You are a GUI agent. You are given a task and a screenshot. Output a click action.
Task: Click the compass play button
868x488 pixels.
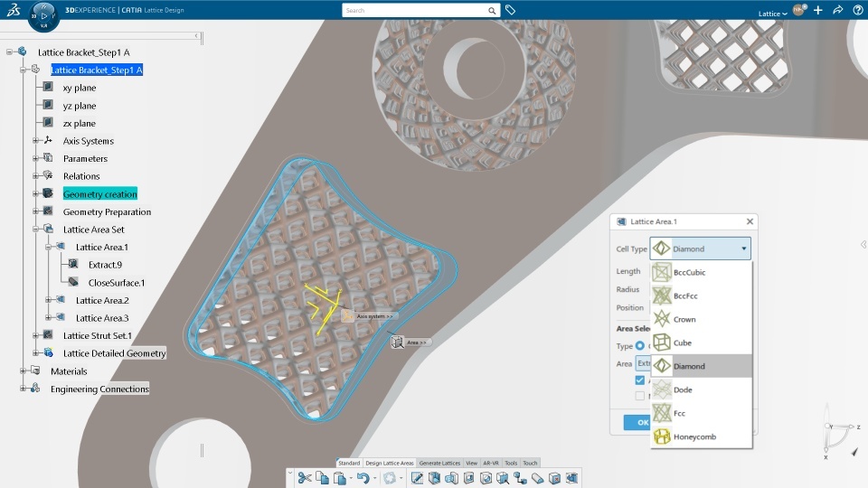tap(43, 16)
